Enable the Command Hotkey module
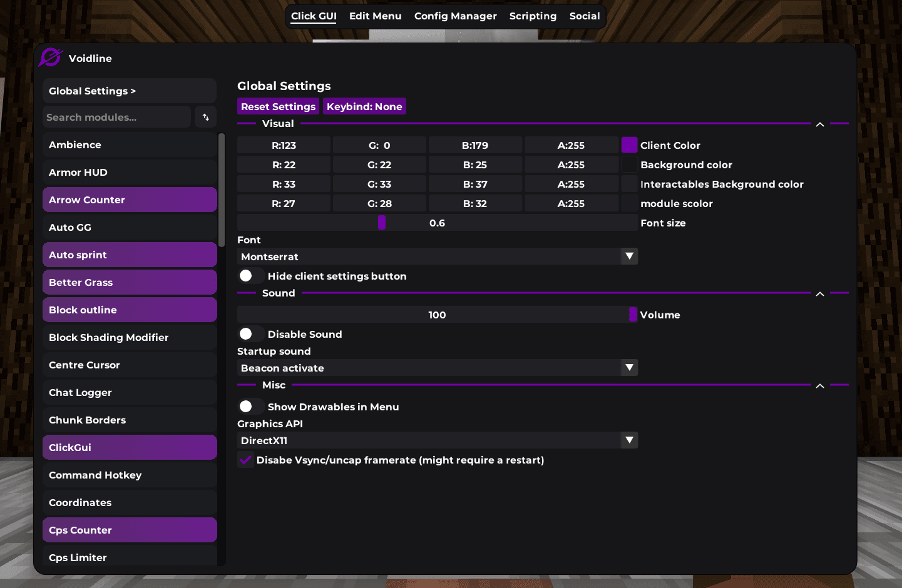Viewport: 902px width, 588px height. 130,475
